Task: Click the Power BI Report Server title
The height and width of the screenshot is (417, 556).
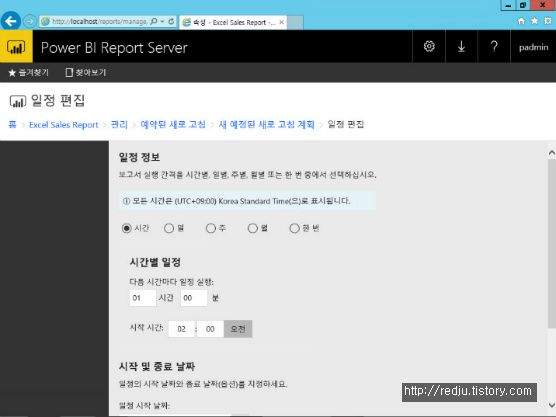Action: (x=114, y=48)
